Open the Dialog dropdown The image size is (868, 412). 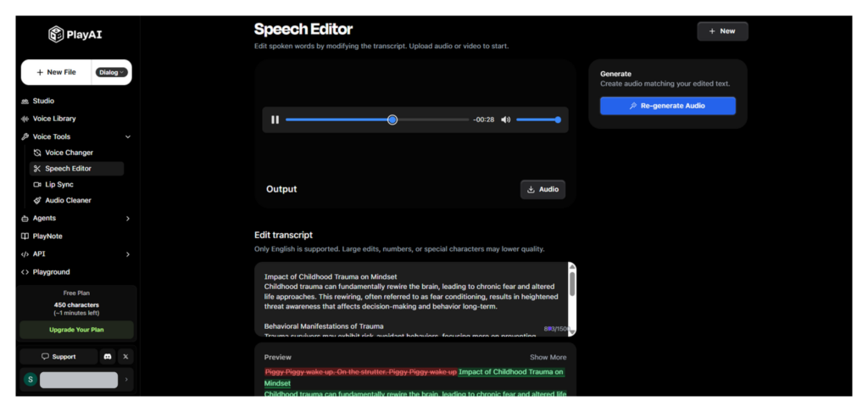click(x=111, y=73)
